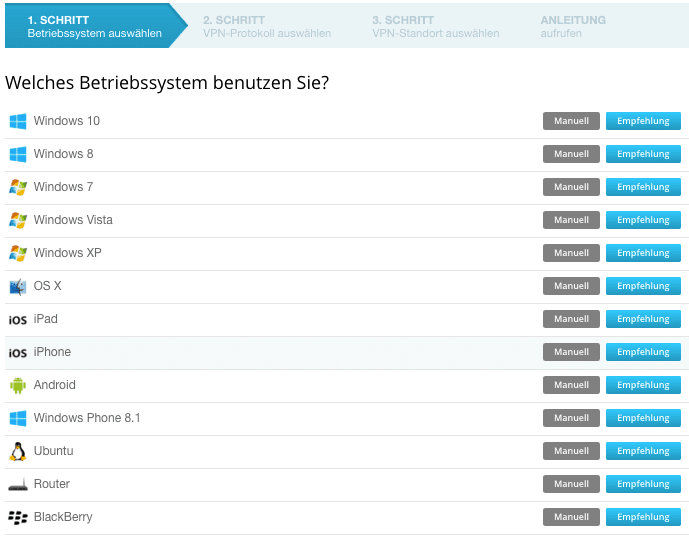Image resolution: width=689 pixels, height=541 pixels.
Task: Choose Empfehlung for iPhone
Action: (x=643, y=352)
